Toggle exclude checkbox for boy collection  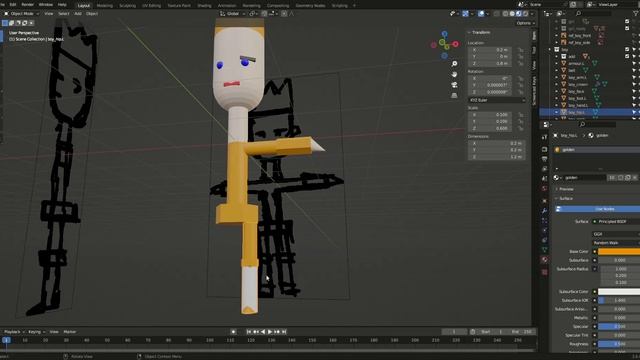pos(627,49)
